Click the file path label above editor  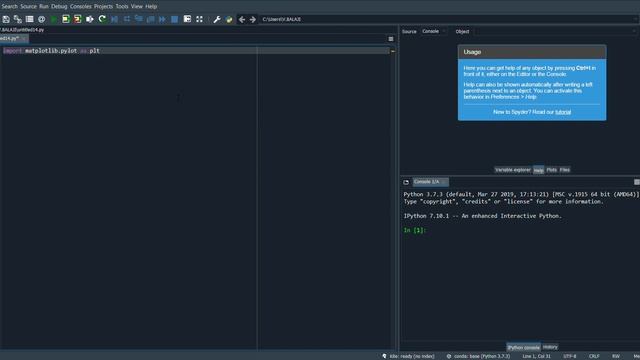22,30
